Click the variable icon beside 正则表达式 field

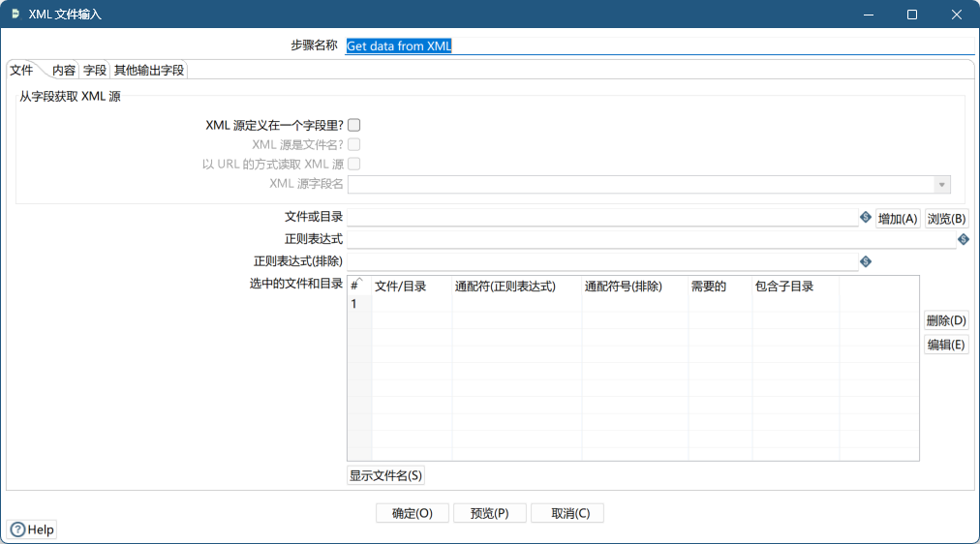coord(964,239)
